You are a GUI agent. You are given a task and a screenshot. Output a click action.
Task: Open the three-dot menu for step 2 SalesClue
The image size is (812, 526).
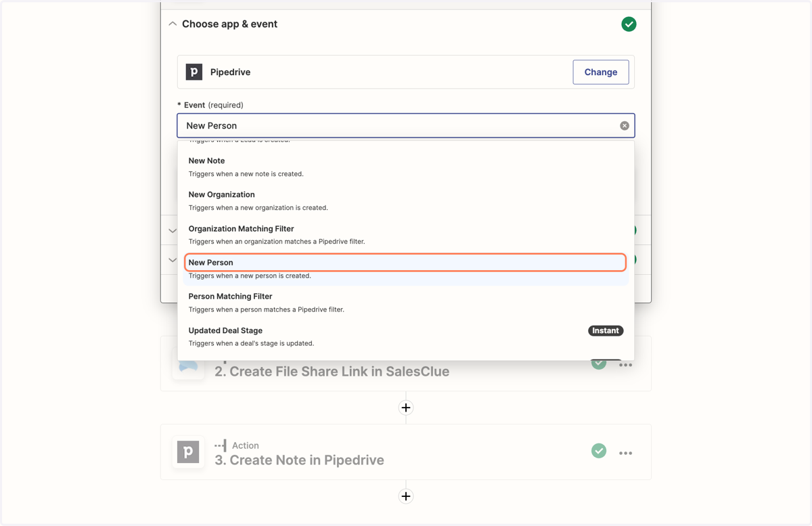(626, 365)
